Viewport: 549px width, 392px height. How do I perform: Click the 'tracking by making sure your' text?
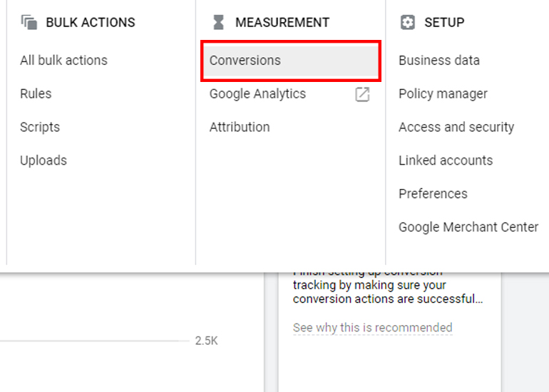(369, 285)
